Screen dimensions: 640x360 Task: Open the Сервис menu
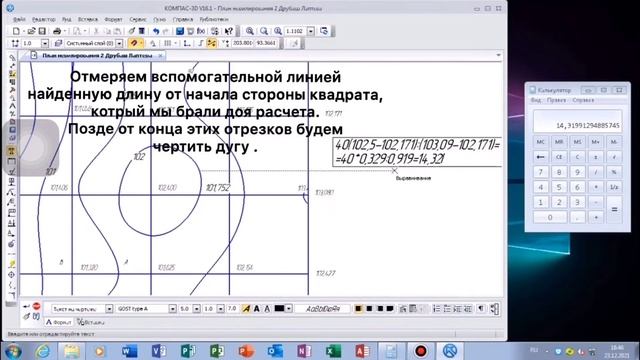coord(138,19)
